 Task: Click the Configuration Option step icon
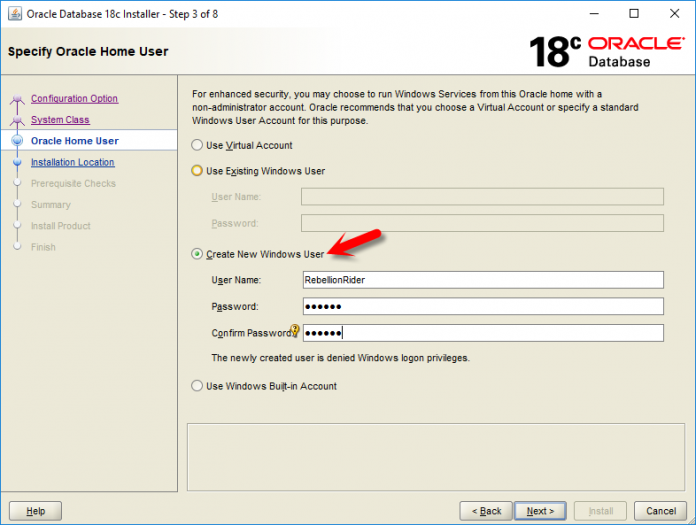(x=17, y=99)
